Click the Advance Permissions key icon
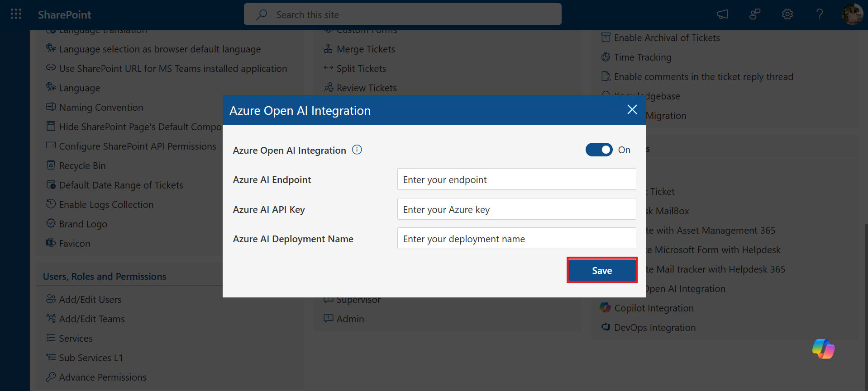The height and width of the screenshot is (391, 868). pyautogui.click(x=51, y=377)
